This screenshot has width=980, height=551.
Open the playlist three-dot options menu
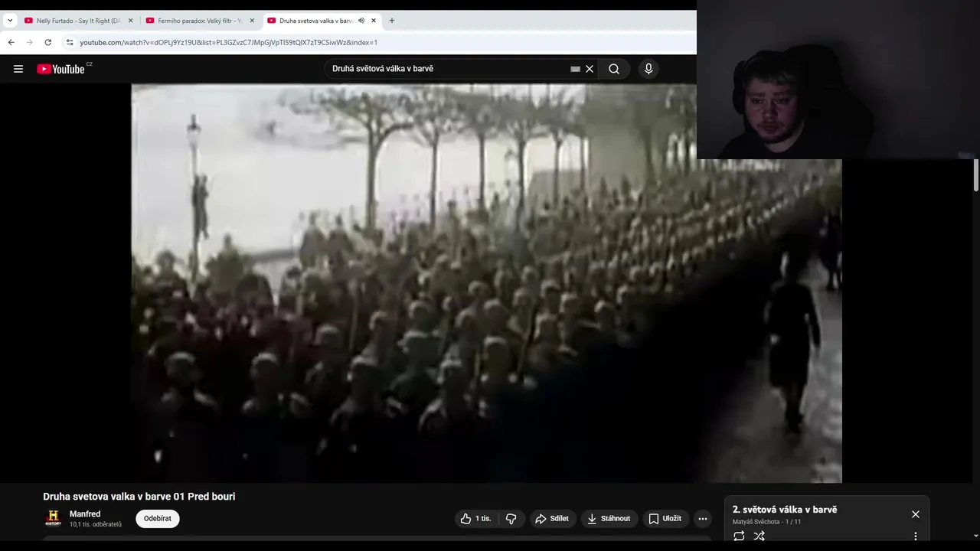[x=916, y=536]
